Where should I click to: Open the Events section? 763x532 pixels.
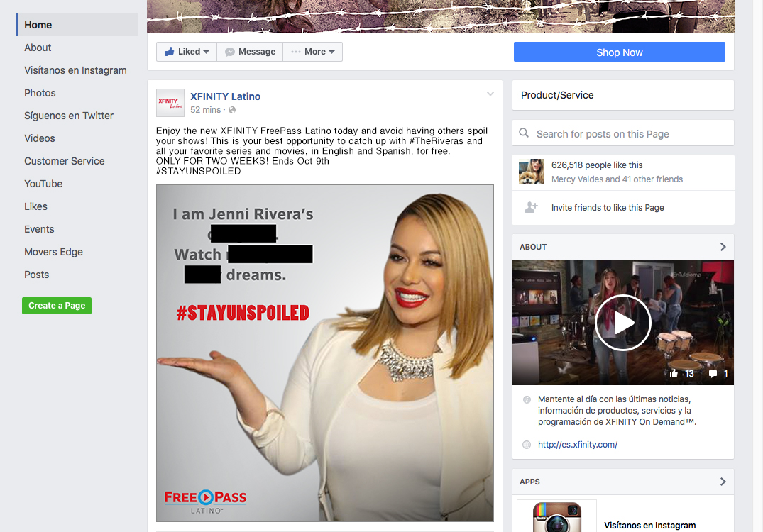(39, 229)
